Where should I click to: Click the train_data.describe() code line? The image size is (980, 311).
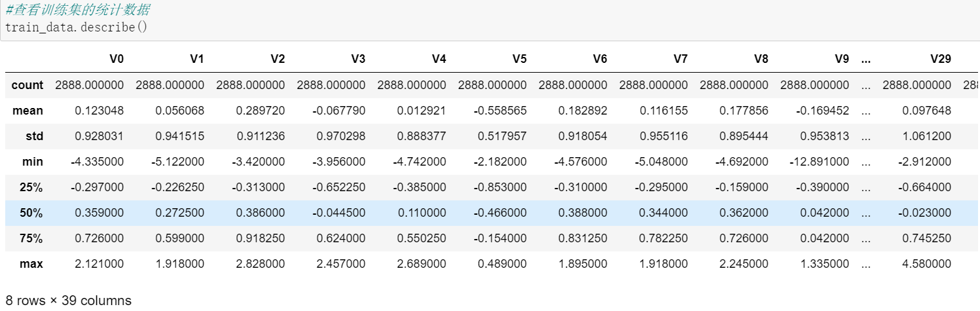click(x=76, y=28)
